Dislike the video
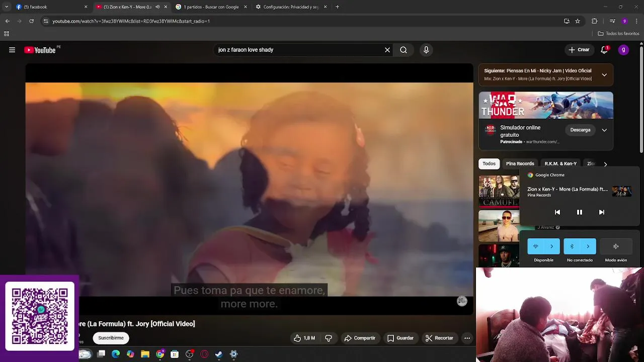This screenshot has width=644, height=362. click(329, 338)
